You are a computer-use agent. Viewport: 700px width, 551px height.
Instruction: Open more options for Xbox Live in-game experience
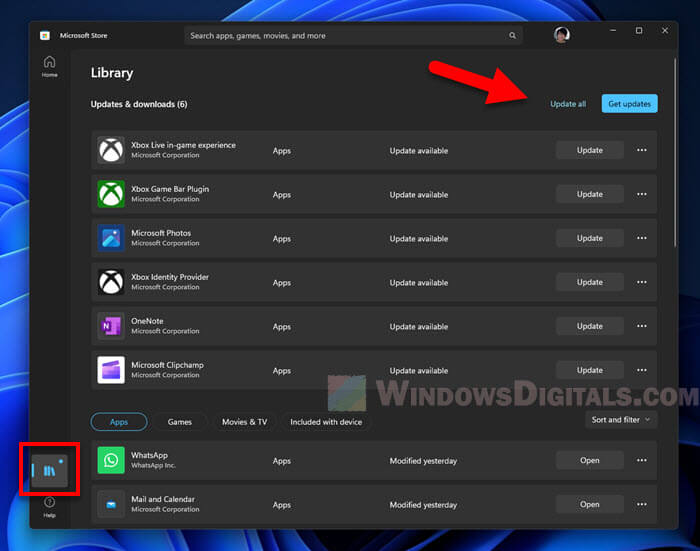[642, 150]
